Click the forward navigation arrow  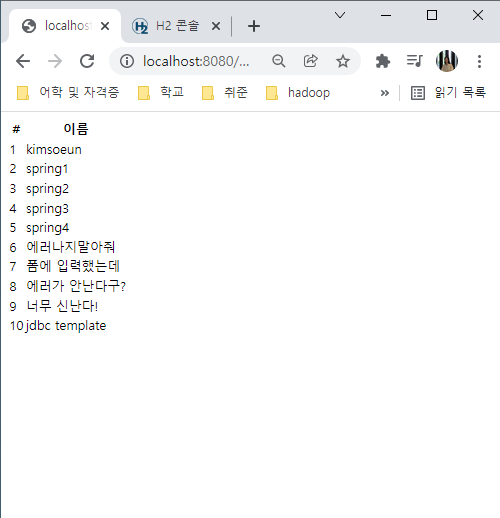coord(55,61)
